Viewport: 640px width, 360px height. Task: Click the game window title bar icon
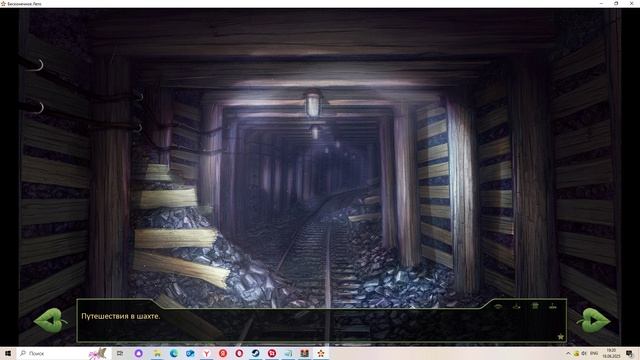click(x=3, y=4)
